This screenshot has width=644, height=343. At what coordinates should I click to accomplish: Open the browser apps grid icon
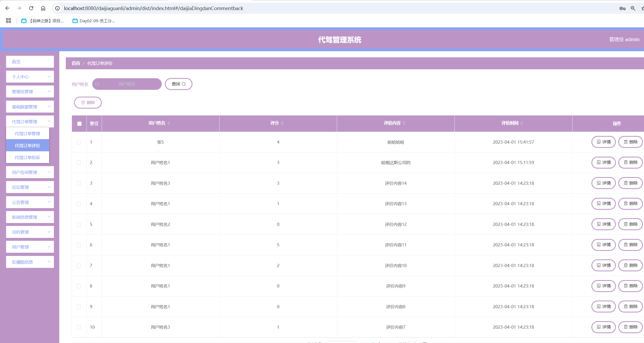(8, 21)
